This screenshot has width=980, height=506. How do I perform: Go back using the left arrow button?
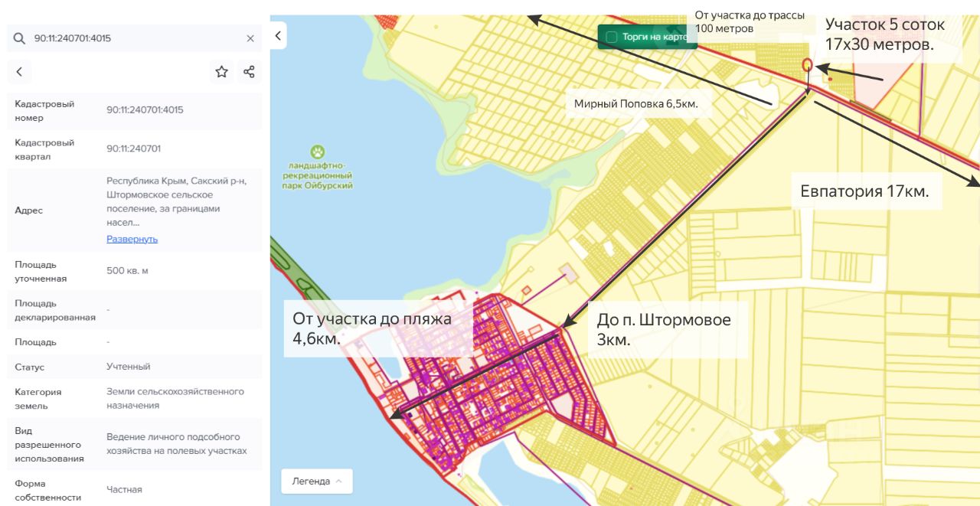click(19, 72)
